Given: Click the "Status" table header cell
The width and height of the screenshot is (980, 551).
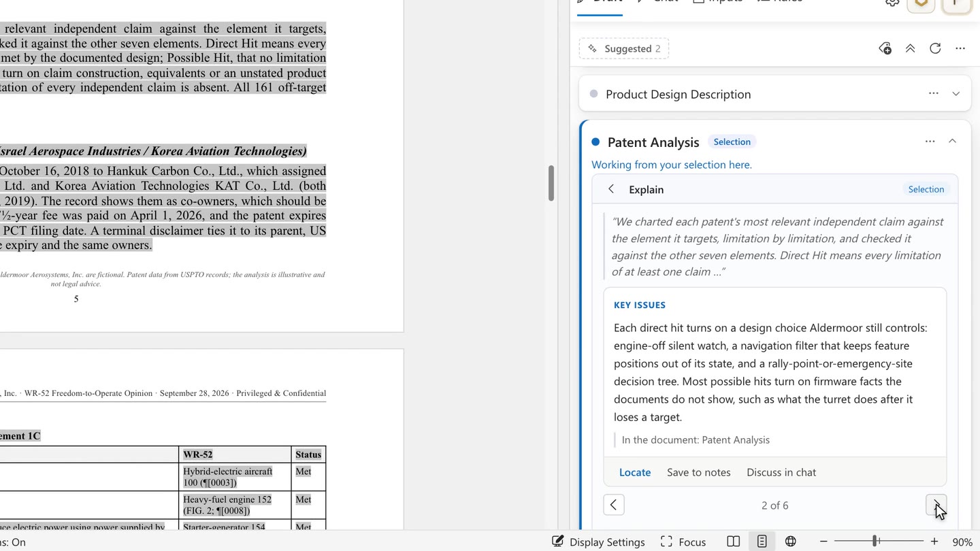Looking at the screenshot, I should (x=308, y=454).
